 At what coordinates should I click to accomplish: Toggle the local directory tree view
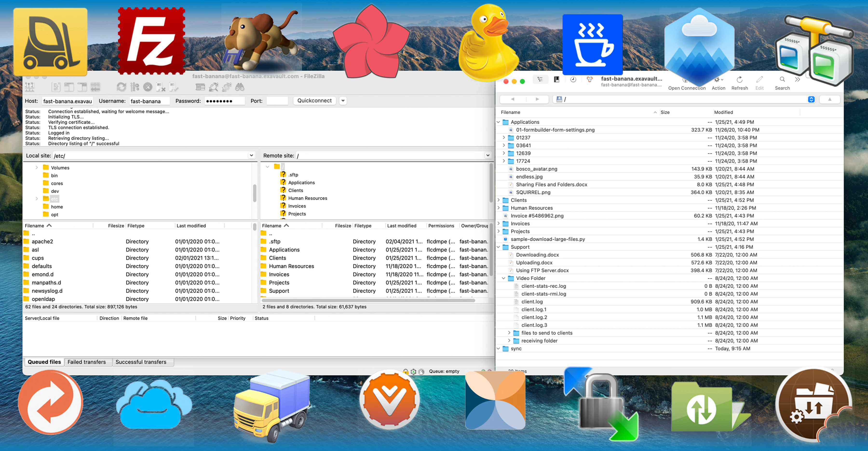69,87
